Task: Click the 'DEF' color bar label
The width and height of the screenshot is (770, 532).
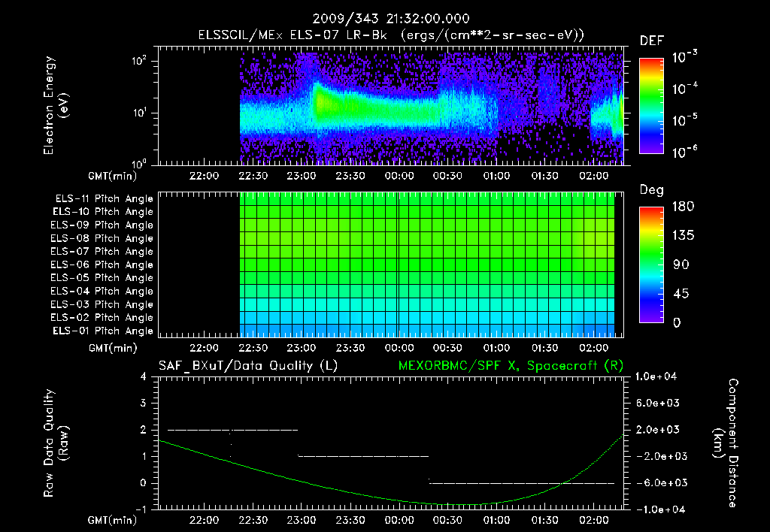Action: click(x=652, y=41)
